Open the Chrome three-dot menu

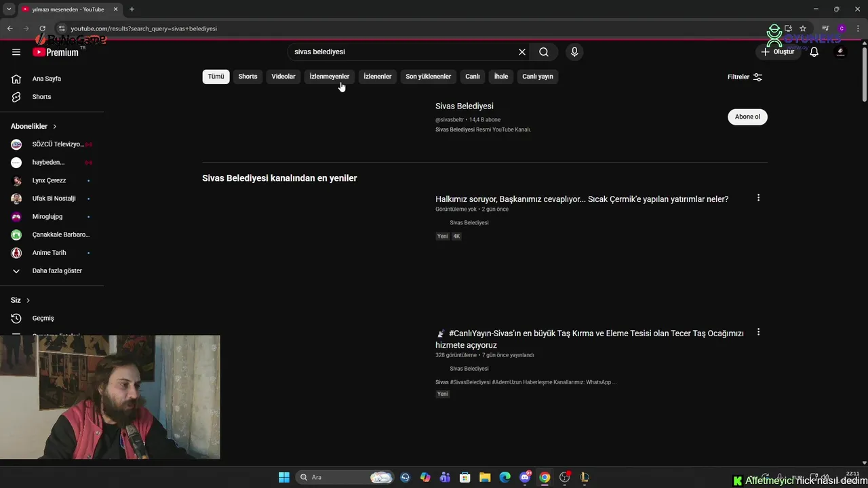pos(858,28)
